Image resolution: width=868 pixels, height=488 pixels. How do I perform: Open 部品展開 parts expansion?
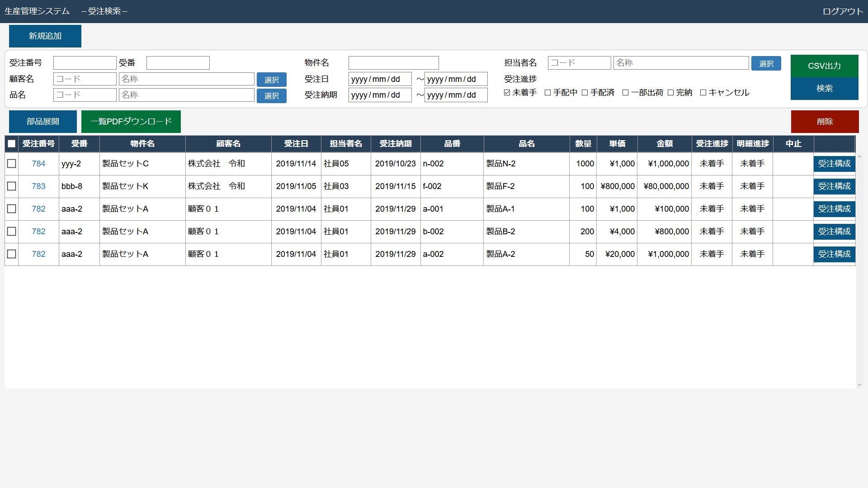click(42, 122)
